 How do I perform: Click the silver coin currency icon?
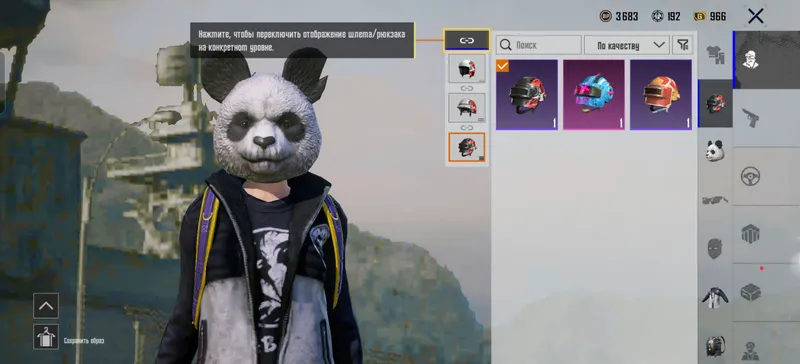[x=606, y=16]
